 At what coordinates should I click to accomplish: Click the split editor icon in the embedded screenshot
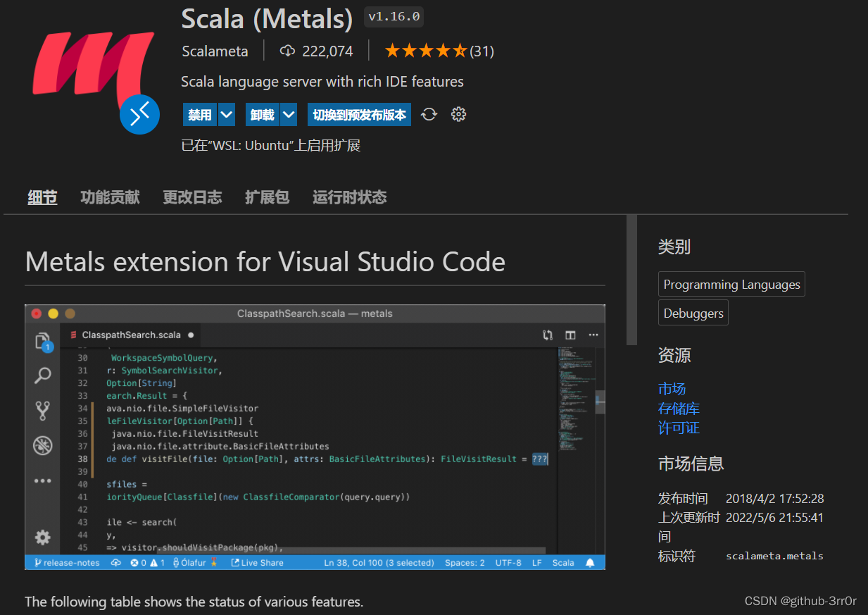[570, 335]
